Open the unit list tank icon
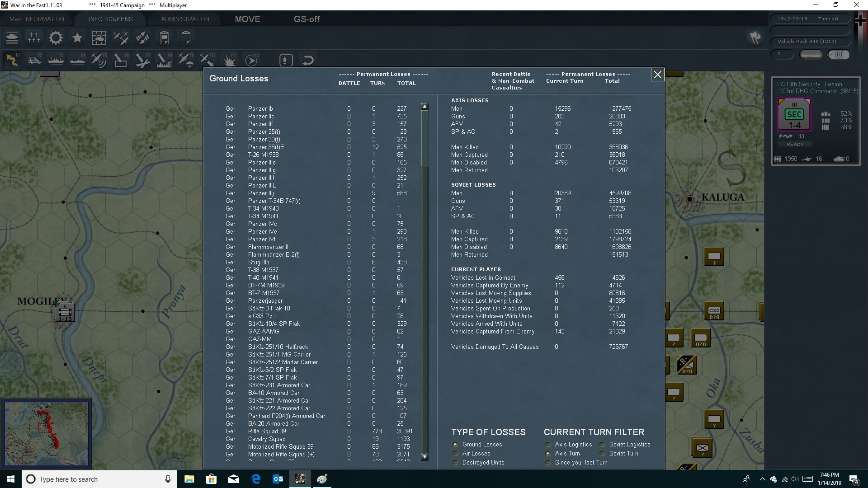The width and height of the screenshot is (868, 488). pyautogui.click(x=12, y=38)
